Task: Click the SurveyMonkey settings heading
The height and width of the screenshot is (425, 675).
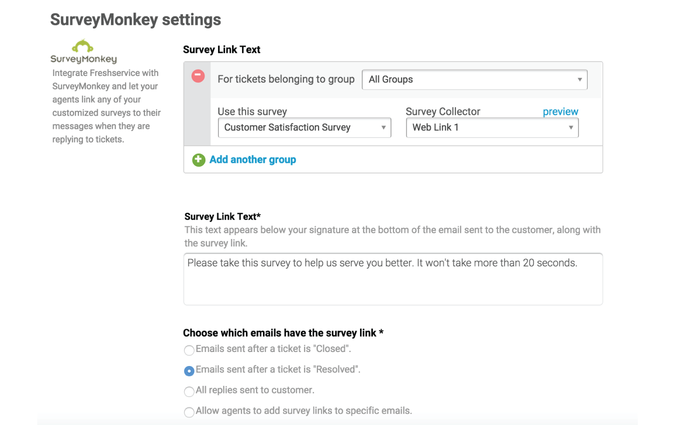Action: (136, 20)
